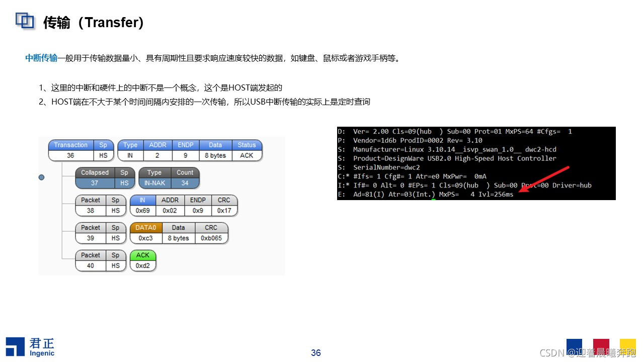
Task: Click the Packet 40 cell
Action: 91,260
